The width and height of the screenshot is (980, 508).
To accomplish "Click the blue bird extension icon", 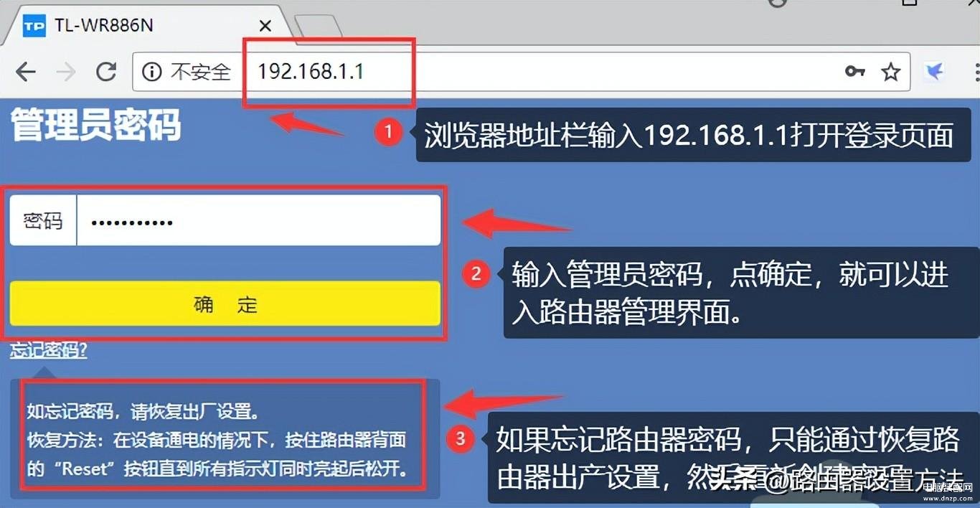I will 934,71.
